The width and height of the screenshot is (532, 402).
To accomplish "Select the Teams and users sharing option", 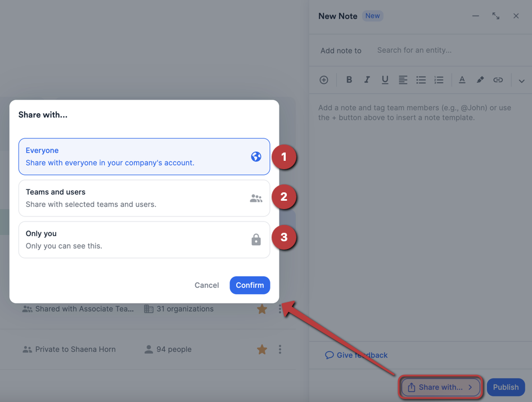I will [x=144, y=197].
